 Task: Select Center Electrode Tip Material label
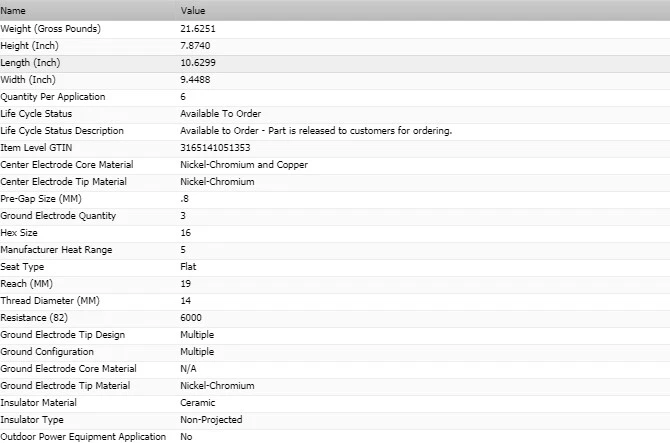(x=63, y=182)
